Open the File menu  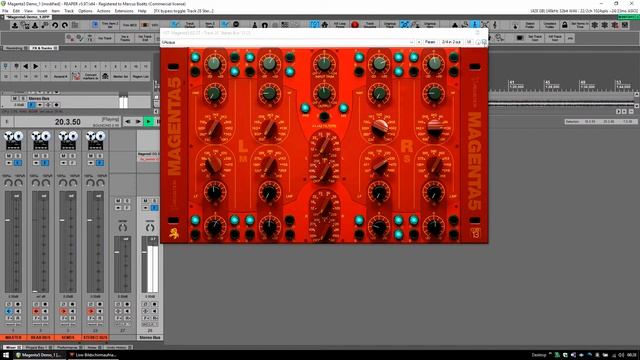pos(5,11)
